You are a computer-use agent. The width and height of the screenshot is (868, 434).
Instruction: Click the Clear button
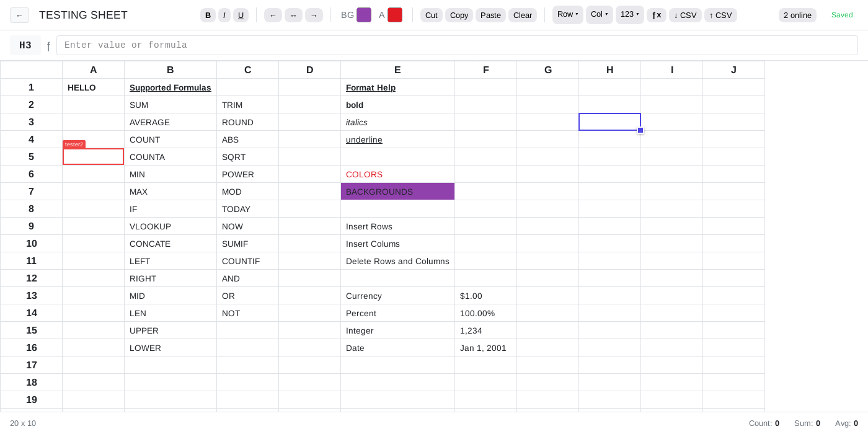click(x=522, y=15)
